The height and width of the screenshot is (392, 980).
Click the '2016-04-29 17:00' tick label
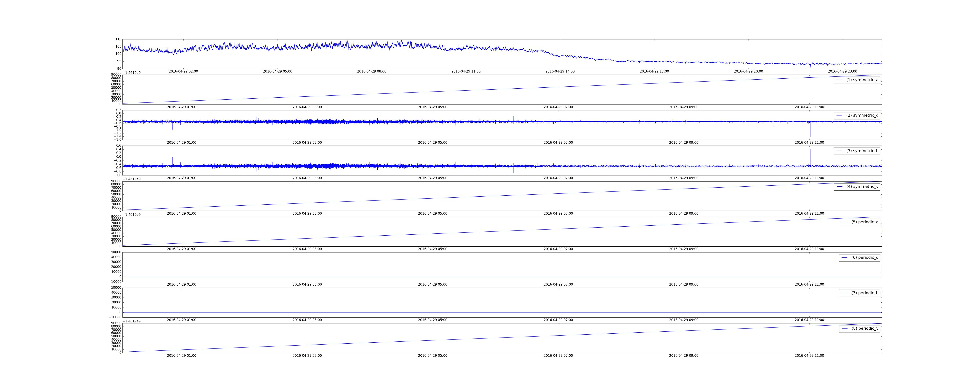click(x=654, y=72)
